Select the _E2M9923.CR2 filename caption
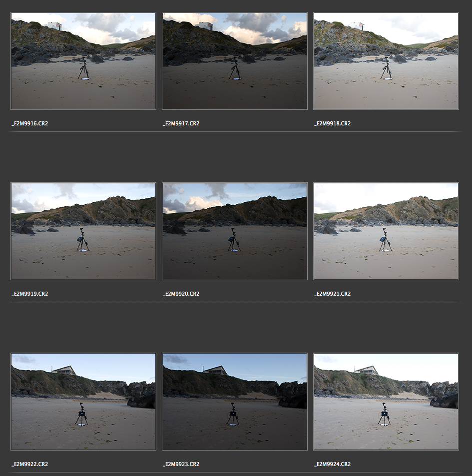 [x=181, y=464]
